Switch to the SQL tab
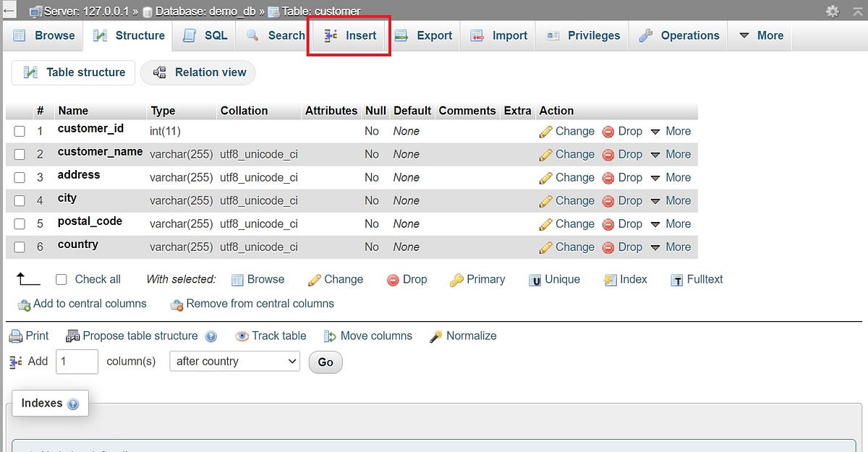Image resolution: width=868 pixels, height=452 pixels. (x=203, y=35)
